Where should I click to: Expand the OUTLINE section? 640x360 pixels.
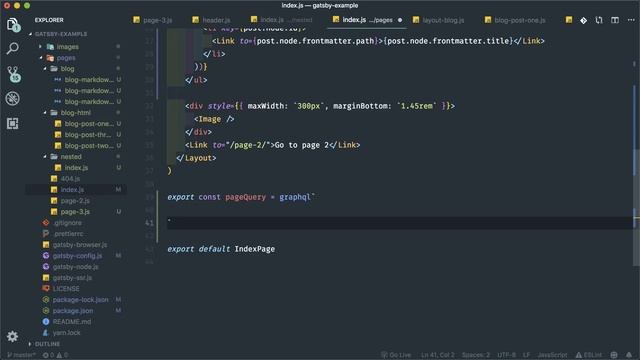point(47,344)
